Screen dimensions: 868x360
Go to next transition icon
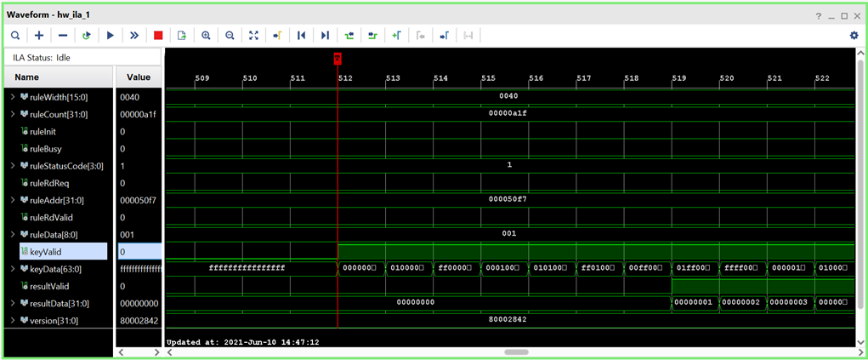coord(372,36)
